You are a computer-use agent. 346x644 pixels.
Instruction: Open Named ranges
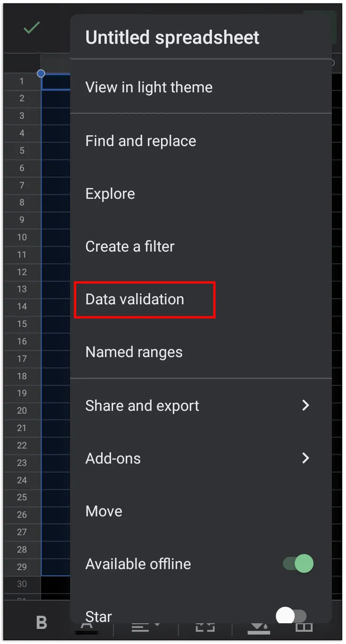tap(134, 352)
